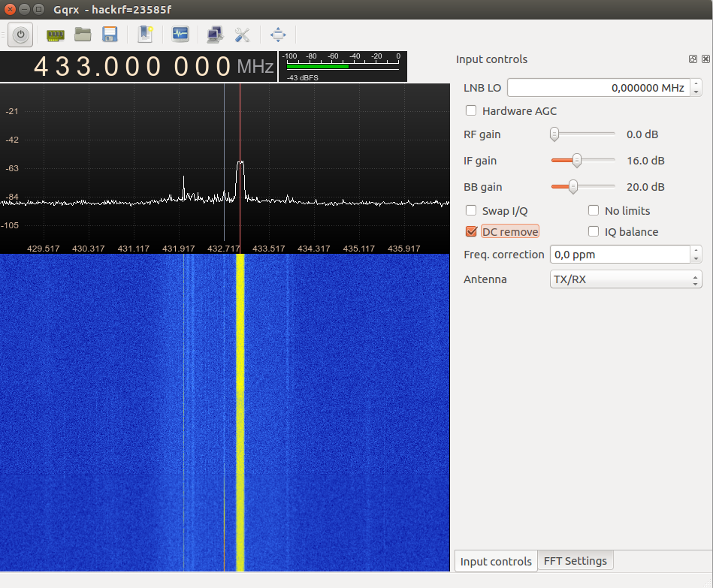Toggle DSP processing with the power button
The image size is (713, 588).
pos(20,35)
